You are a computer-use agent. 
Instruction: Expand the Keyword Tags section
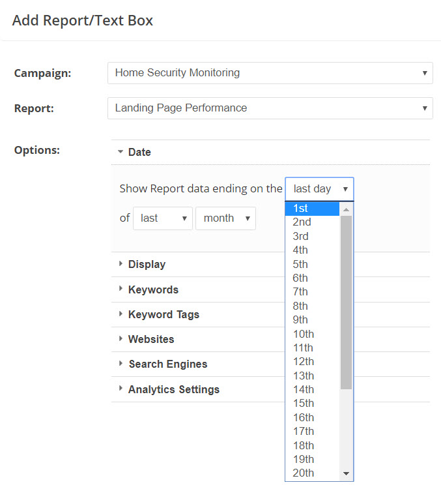tap(164, 314)
